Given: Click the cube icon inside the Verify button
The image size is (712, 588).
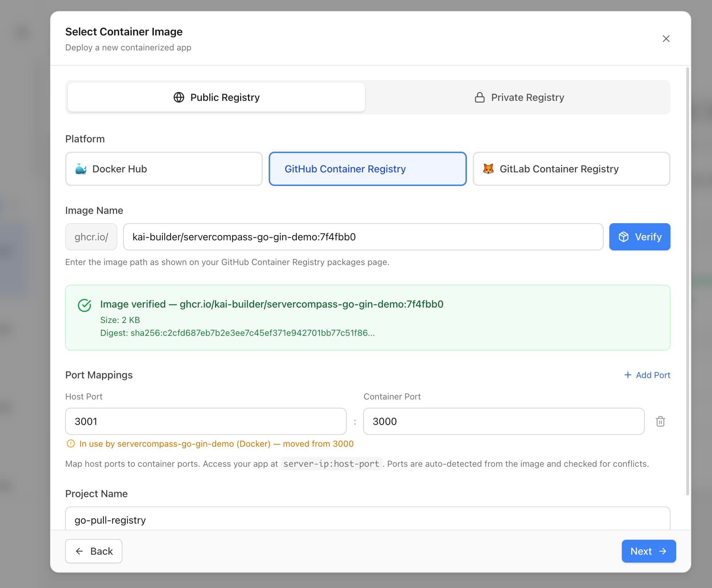Looking at the screenshot, I should pos(623,236).
